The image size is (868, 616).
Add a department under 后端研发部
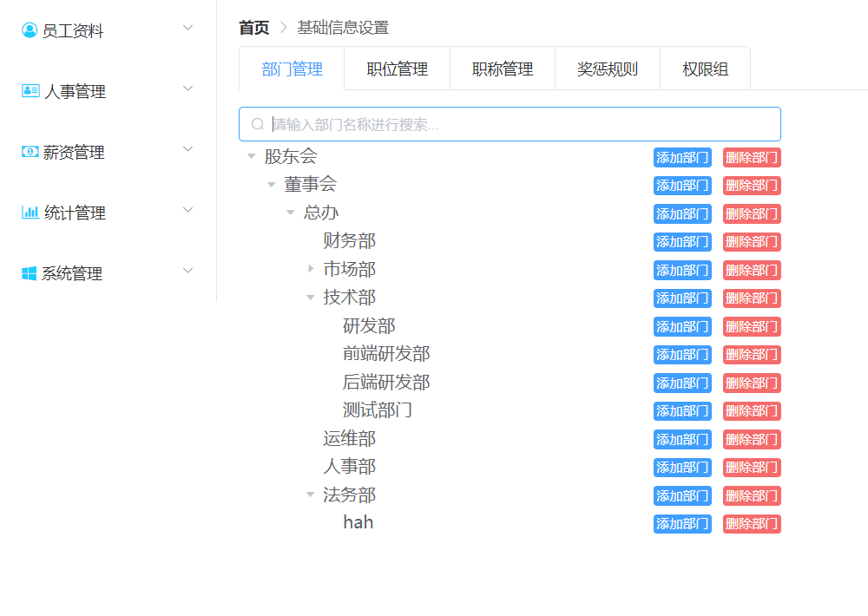coord(682,383)
